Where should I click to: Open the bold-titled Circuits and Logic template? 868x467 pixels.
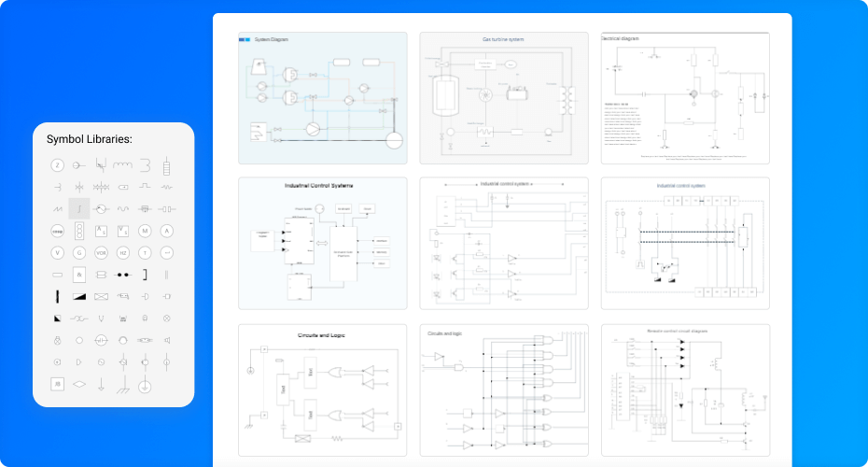[323, 390]
